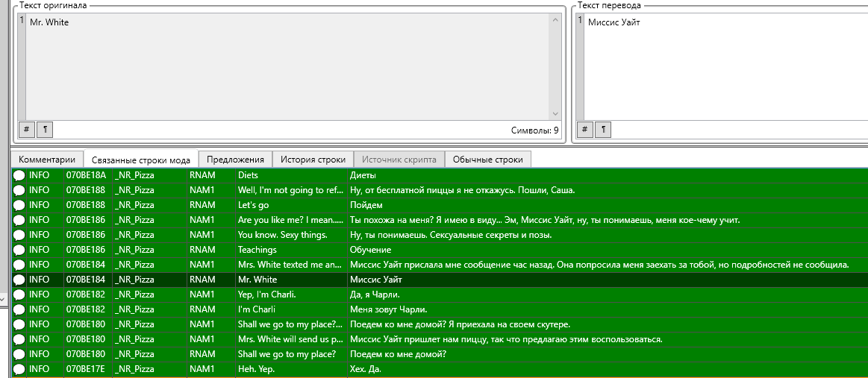Image resolution: width=868 pixels, height=378 pixels.
Task: Select the "Diets" source cell
Action: (291, 175)
